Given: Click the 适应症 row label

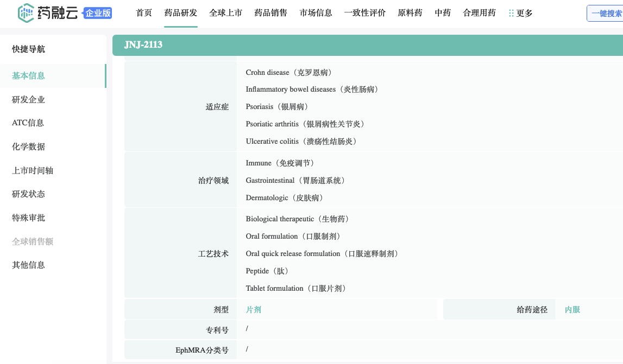Looking at the screenshot, I should pyautogui.click(x=217, y=107).
